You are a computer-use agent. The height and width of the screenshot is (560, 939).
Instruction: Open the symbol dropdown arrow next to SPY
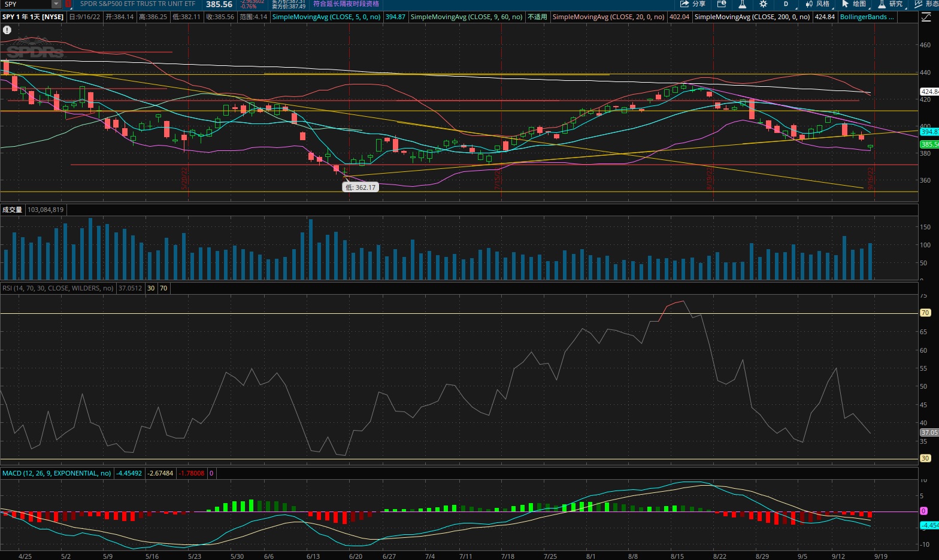tap(56, 4)
